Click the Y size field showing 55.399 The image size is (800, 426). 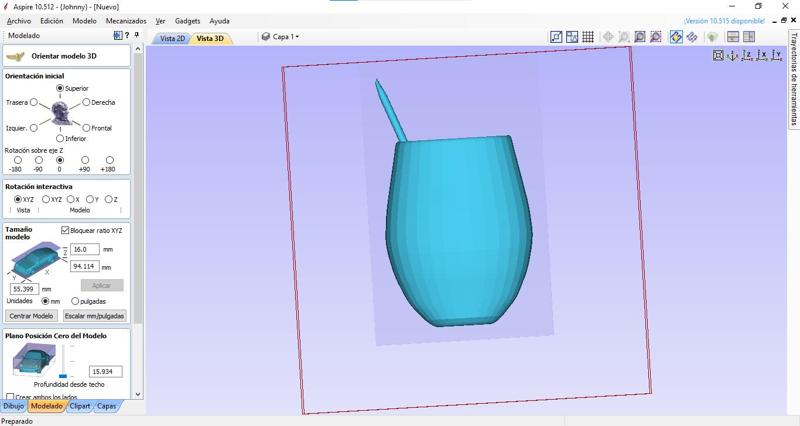(24, 289)
